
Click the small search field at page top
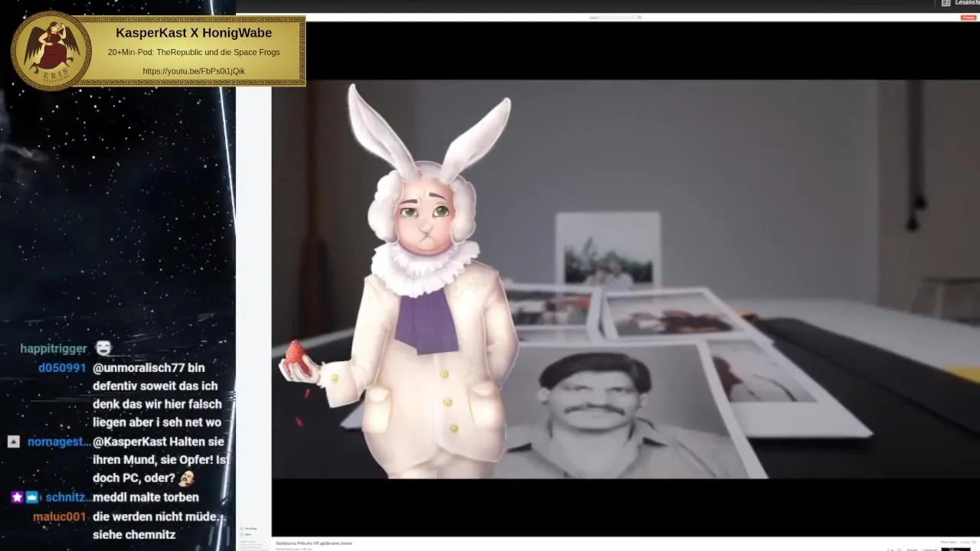pos(616,17)
